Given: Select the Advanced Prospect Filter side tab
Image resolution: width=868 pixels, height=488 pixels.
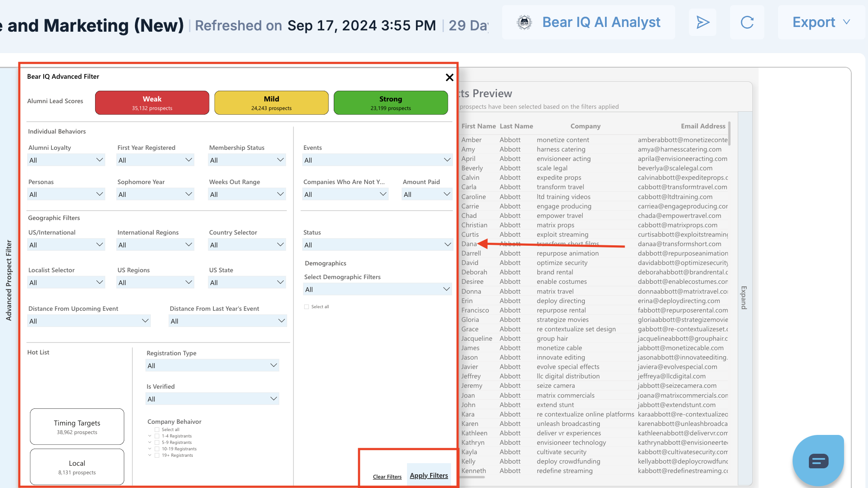Looking at the screenshot, I should 9,280.
